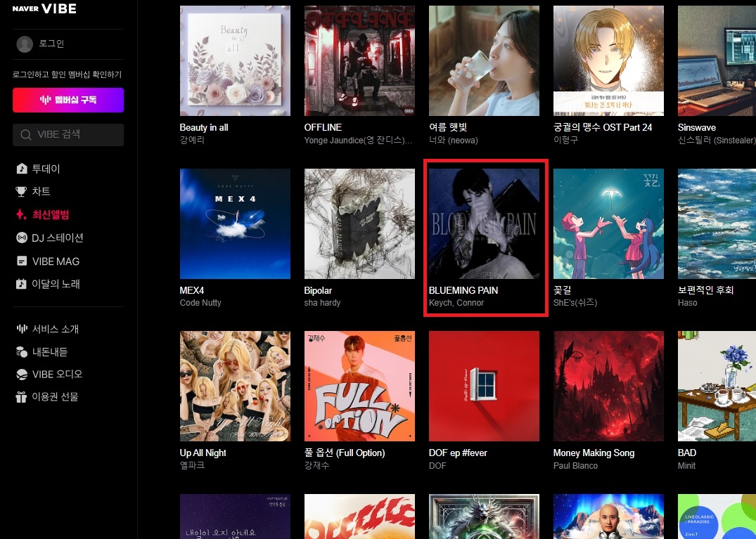The height and width of the screenshot is (539, 756).
Task: Go to DJ 스테이션 section
Action: 58,238
